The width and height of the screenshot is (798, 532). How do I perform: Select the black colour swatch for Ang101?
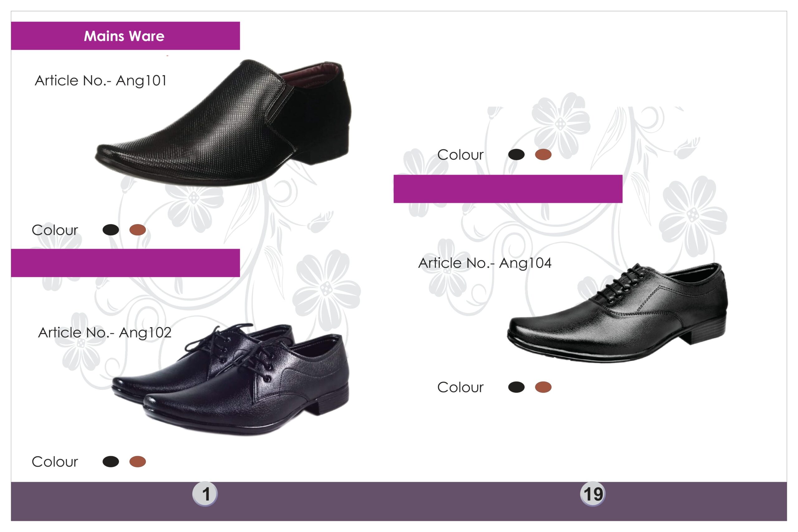[111, 230]
